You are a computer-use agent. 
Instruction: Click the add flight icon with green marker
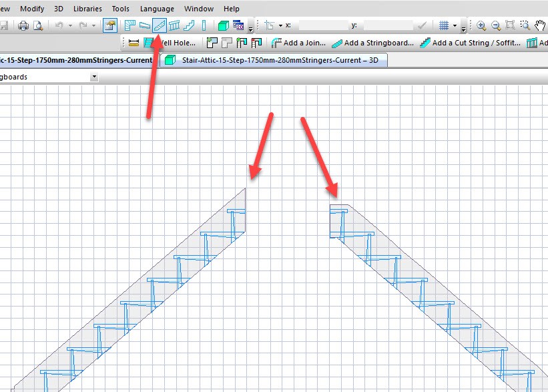click(x=242, y=43)
